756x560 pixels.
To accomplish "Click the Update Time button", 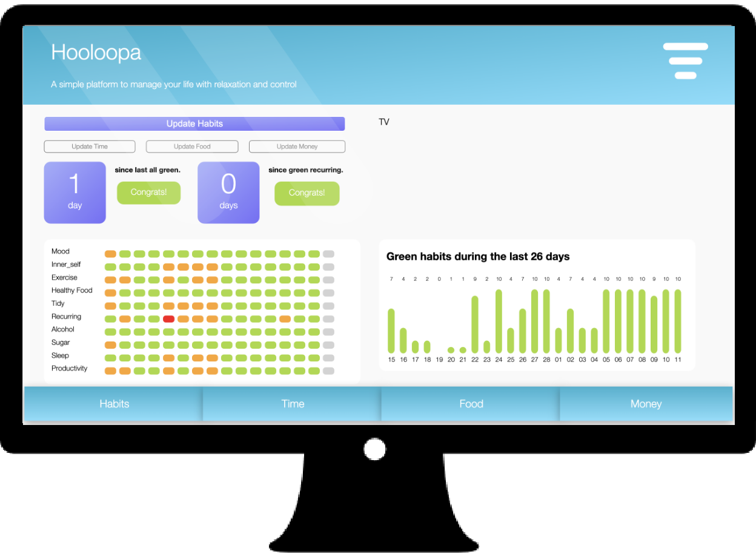I will (x=90, y=147).
